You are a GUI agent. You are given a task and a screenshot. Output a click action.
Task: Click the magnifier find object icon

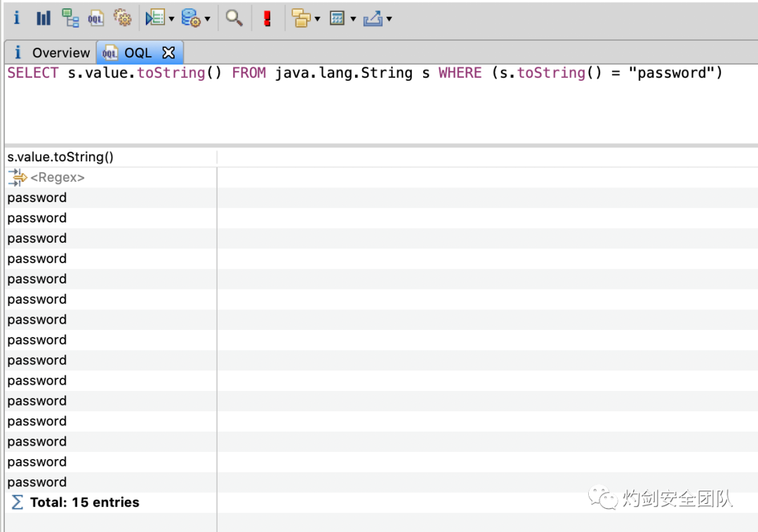point(234,18)
